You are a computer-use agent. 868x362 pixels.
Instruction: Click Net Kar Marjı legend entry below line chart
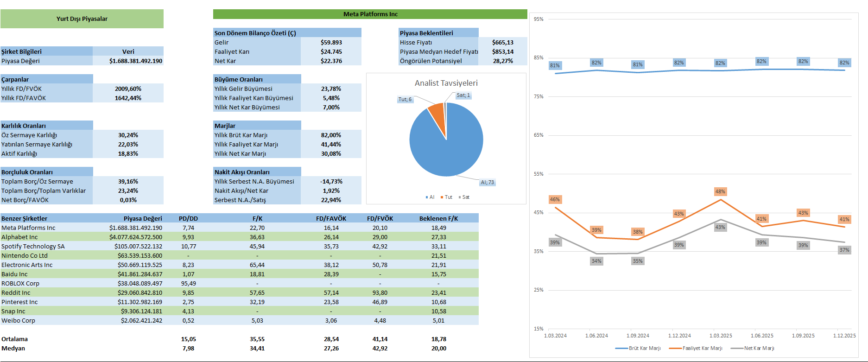759,348
